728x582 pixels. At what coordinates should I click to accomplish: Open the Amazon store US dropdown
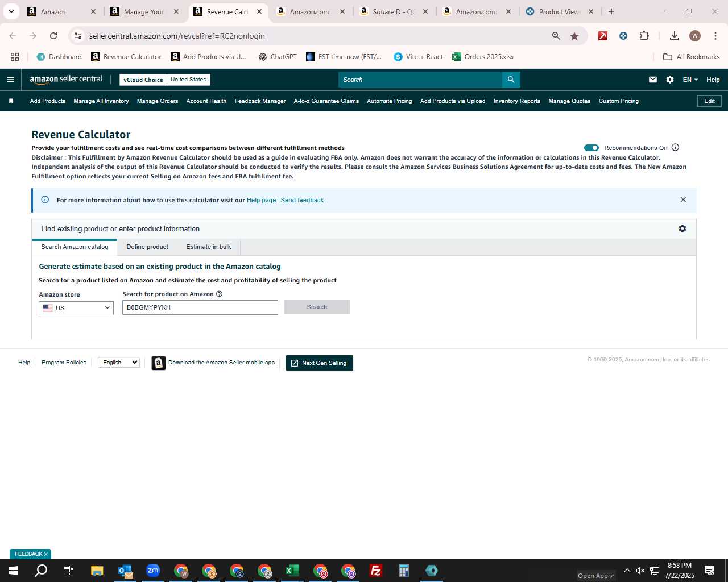(76, 308)
